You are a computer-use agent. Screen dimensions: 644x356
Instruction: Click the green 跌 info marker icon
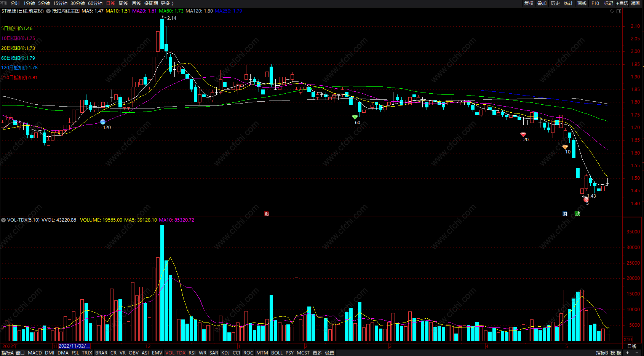coord(578,214)
